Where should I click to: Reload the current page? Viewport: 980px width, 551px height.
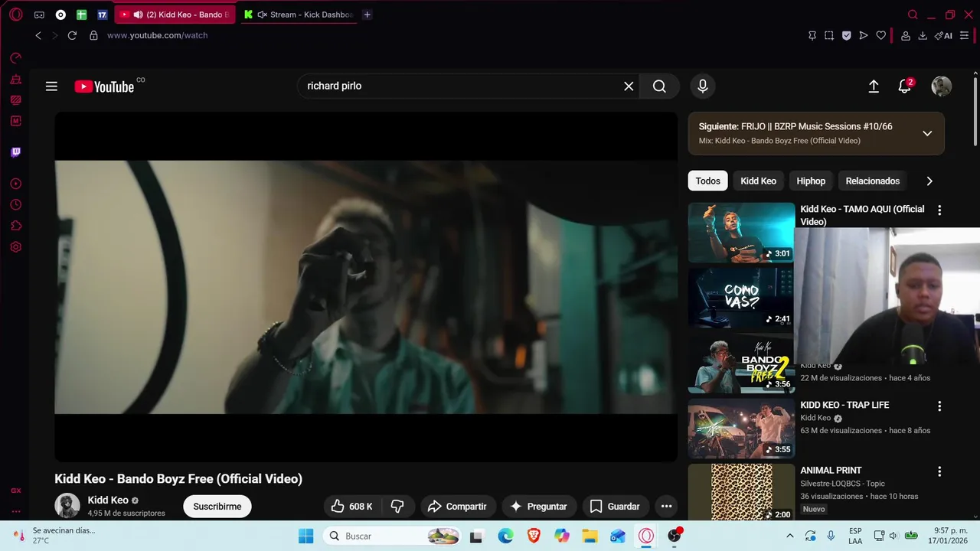(72, 35)
